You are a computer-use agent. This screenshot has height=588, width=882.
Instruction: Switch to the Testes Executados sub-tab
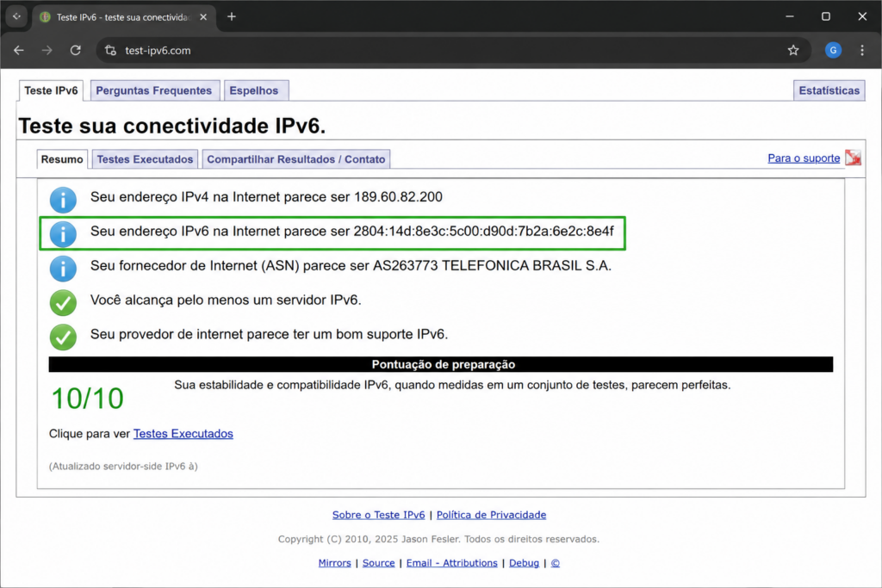tap(145, 159)
